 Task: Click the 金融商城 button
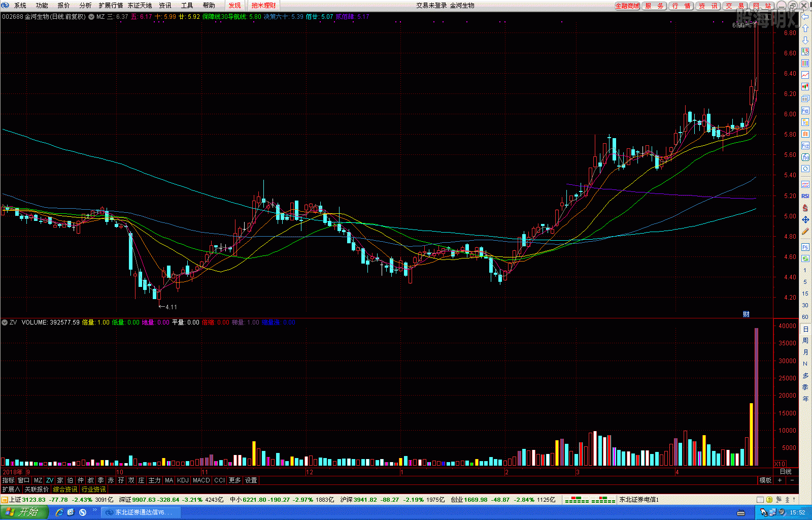pos(627,6)
